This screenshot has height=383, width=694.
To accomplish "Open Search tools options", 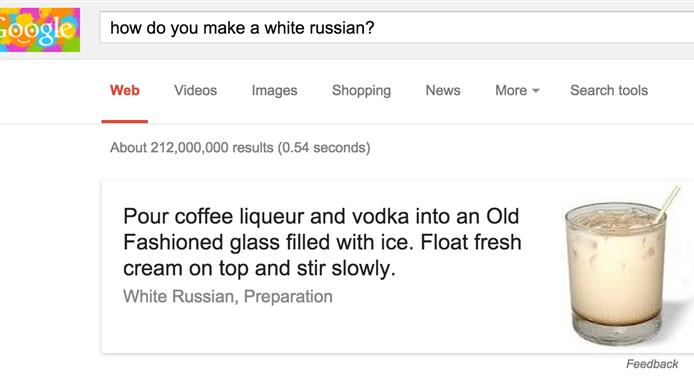I will click(x=609, y=90).
